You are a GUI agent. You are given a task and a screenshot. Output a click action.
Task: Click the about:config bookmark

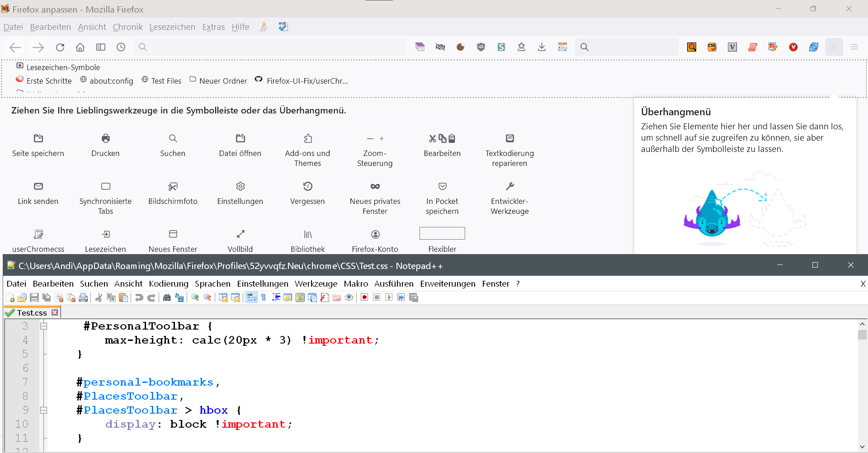[107, 81]
